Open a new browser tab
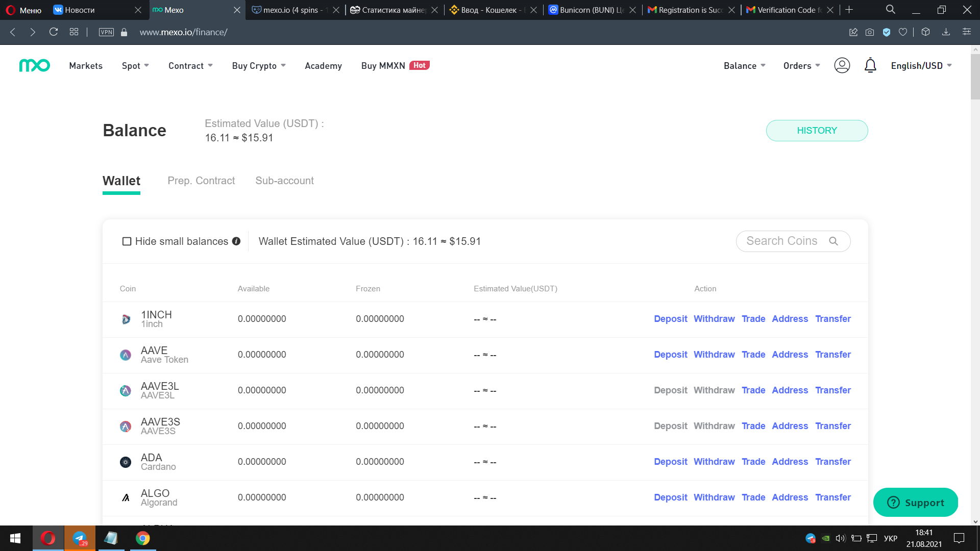Image resolution: width=980 pixels, height=551 pixels. [x=849, y=10]
